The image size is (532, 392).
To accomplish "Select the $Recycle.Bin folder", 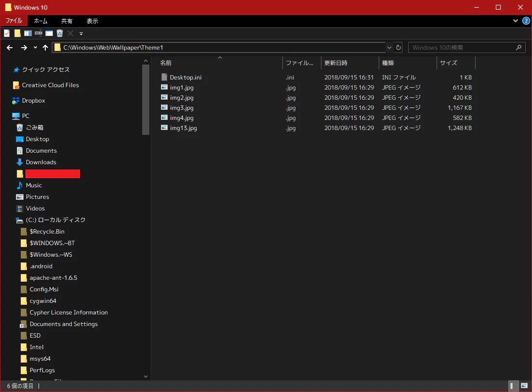I will [47, 232].
